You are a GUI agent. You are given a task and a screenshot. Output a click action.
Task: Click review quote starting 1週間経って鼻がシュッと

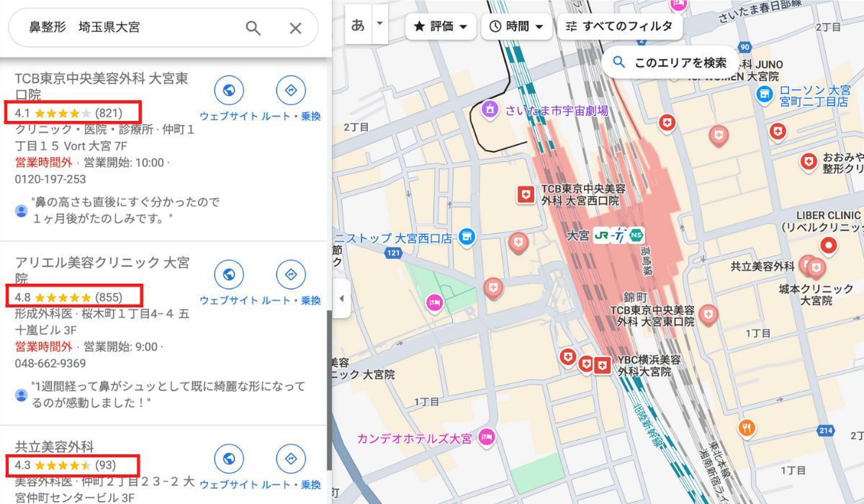[x=168, y=395]
